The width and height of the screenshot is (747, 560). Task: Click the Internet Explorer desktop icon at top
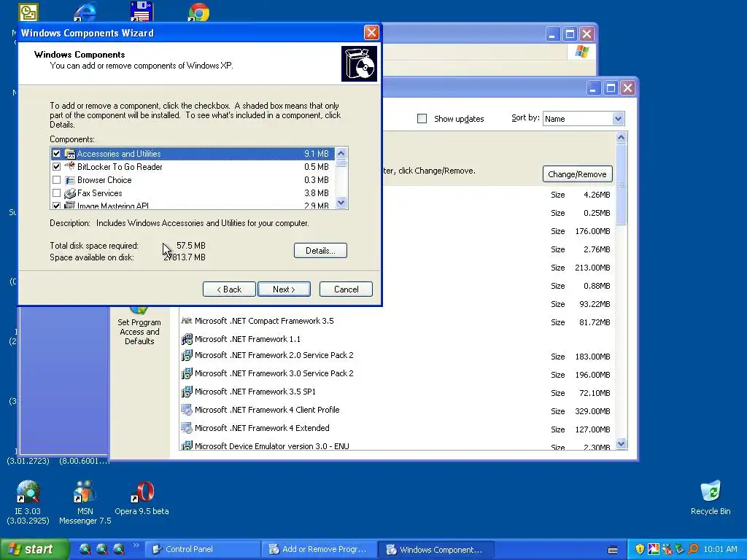[x=85, y=12]
